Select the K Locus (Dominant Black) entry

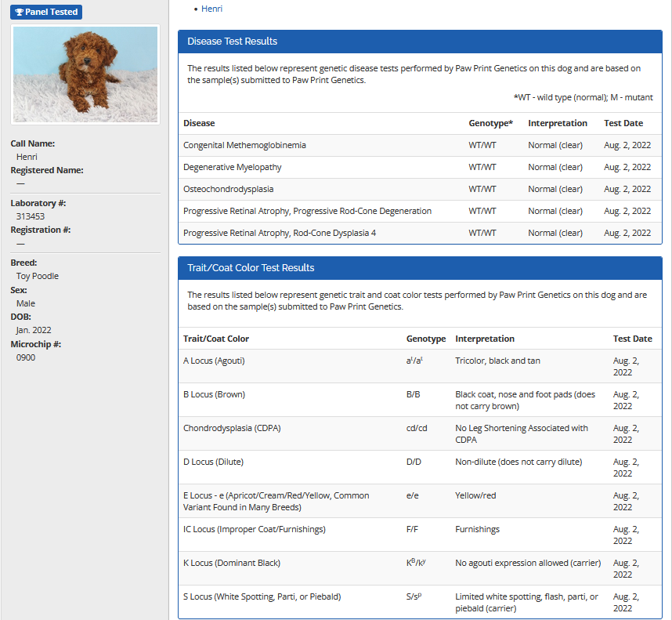(231, 563)
